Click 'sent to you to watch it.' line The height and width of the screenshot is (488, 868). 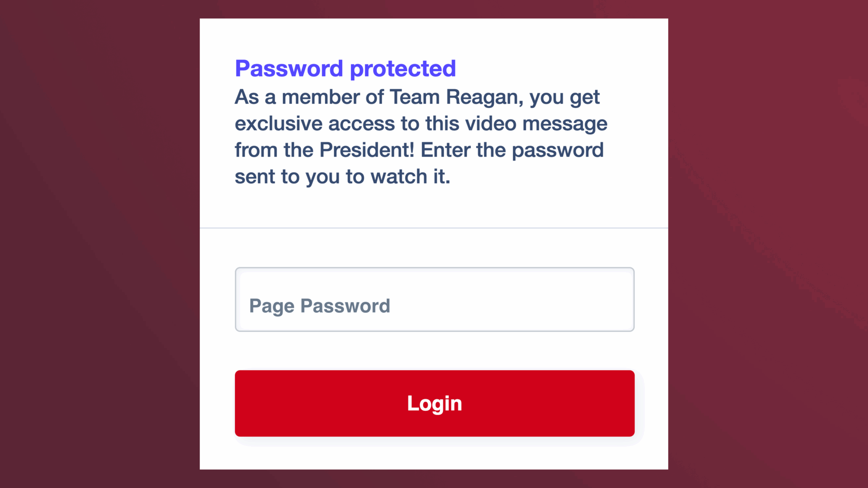[342, 177]
